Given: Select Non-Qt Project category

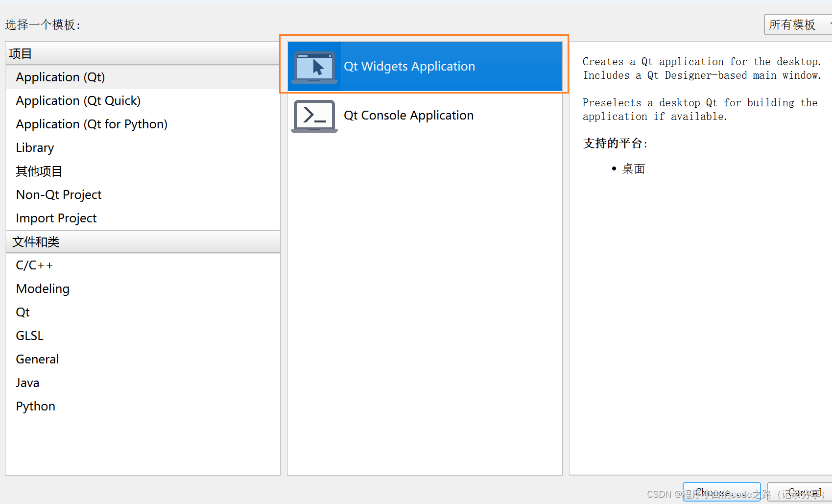Looking at the screenshot, I should point(143,194).
